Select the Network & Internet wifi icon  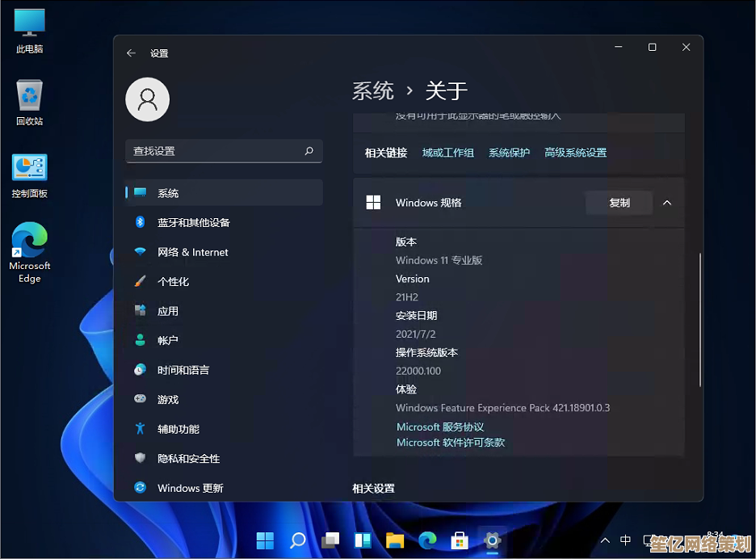click(x=140, y=252)
